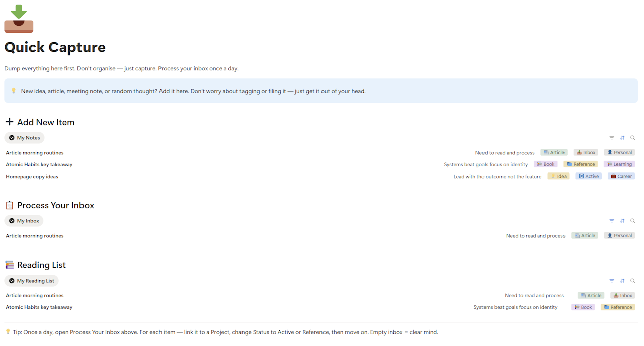This screenshot has height=346, width=644.
Task: Click the Quick Capture inbox page icon
Action: pos(19,19)
